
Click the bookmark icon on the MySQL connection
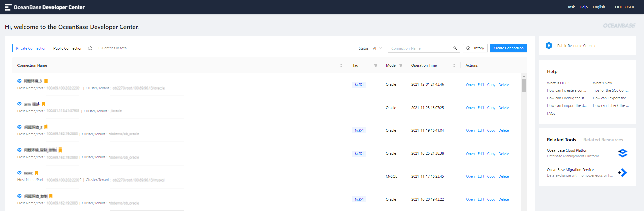pyautogui.click(x=37, y=173)
